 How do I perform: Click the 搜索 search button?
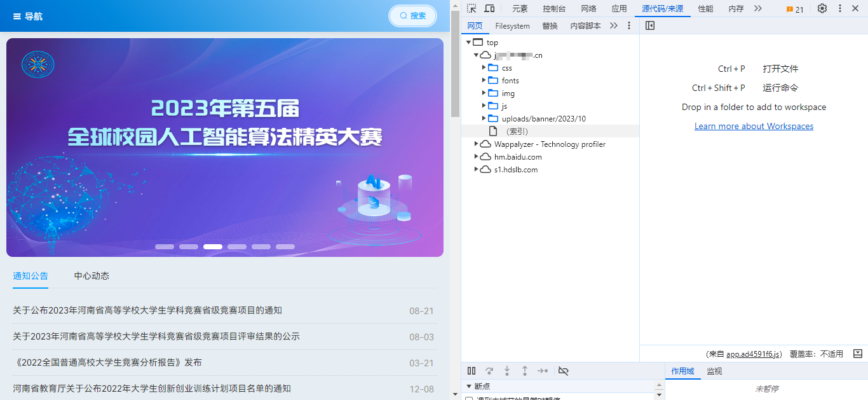coord(413,16)
